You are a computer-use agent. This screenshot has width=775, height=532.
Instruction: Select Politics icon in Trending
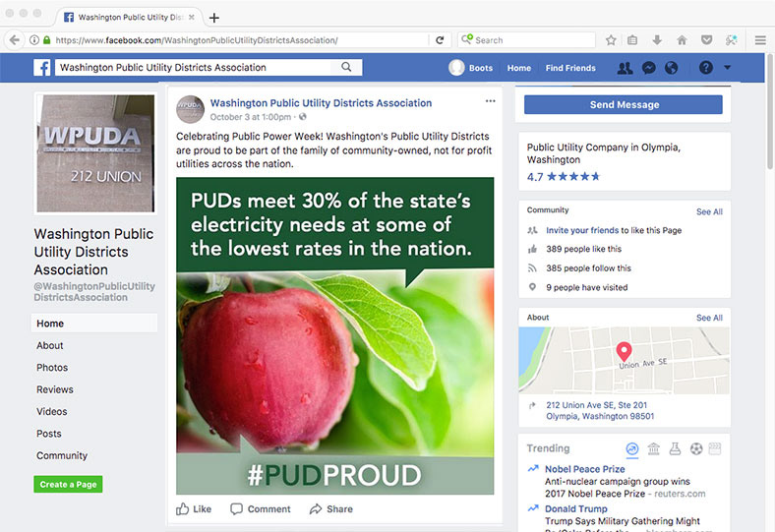[x=653, y=448]
